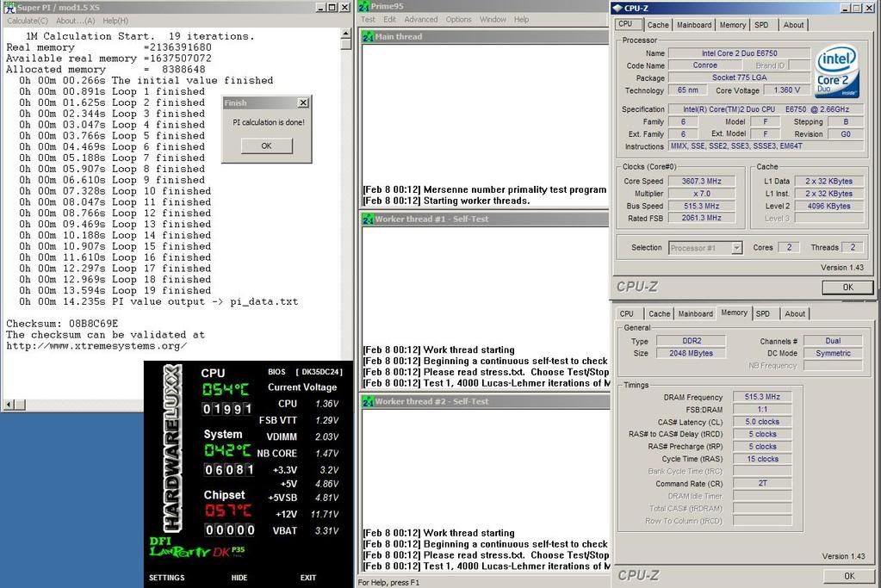Click the Core Voltage 1.360 V field
The height and width of the screenshot is (588, 881).
786,90
